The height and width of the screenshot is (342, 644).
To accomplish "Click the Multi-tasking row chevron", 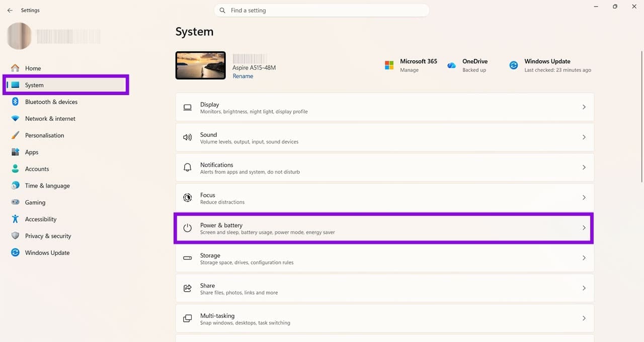I will [584, 318].
